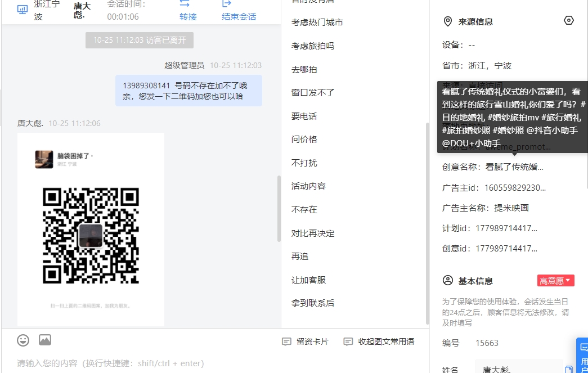The image size is (588, 373).
Task: Choose the 不打扰 quick phrase
Action: coord(304,163)
